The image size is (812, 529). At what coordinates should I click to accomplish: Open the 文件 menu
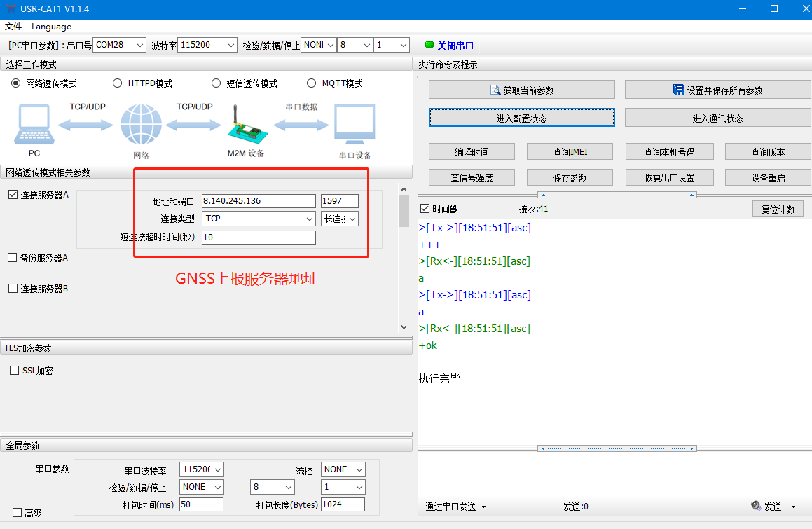coord(13,27)
